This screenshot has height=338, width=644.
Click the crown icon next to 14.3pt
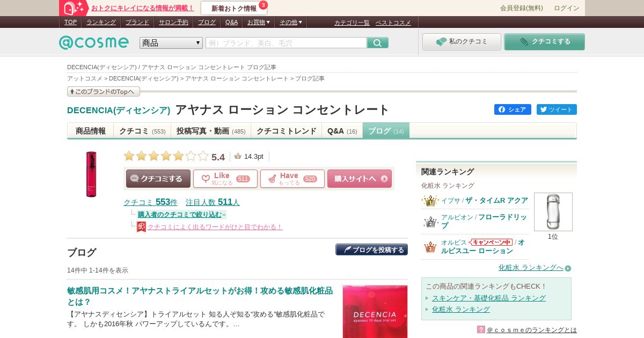coord(238,156)
